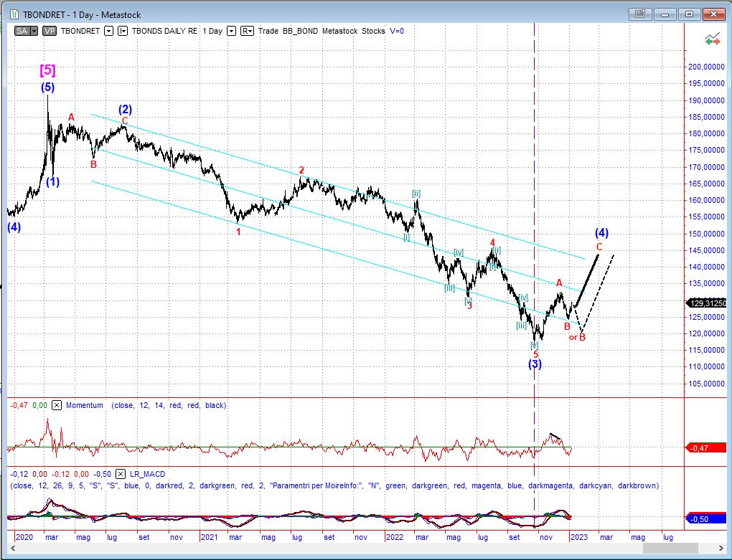Click the blue (3) wave label at the low
The width and height of the screenshot is (732, 560).
pos(535,364)
